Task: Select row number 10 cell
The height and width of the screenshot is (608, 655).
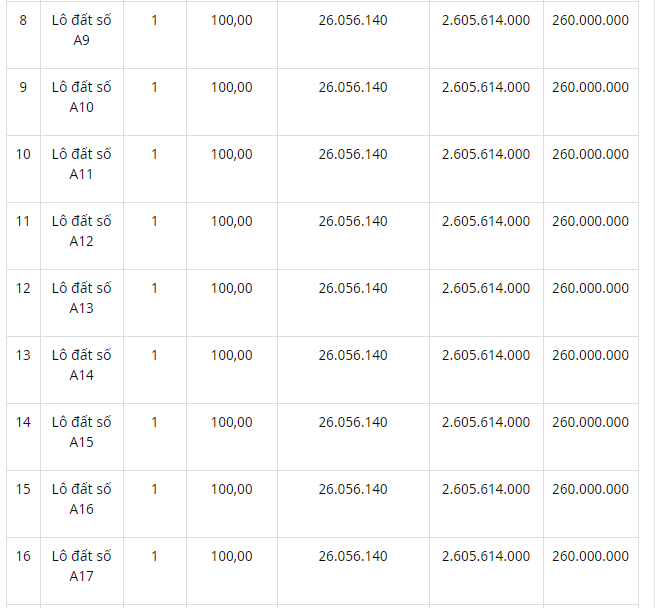Action: point(23,154)
